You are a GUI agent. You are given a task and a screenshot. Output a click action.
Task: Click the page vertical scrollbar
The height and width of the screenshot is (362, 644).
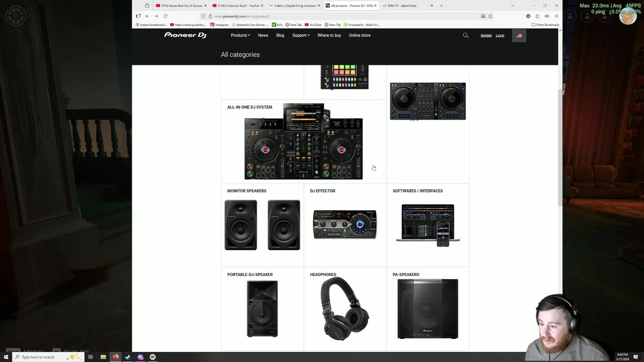560,148
